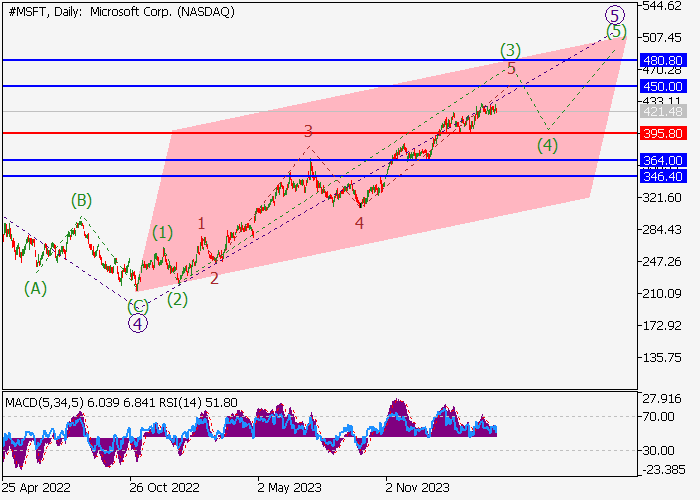The height and width of the screenshot is (500, 700).
Task: Select the 2 May 2023 date marker
Action: pyautogui.click(x=289, y=488)
